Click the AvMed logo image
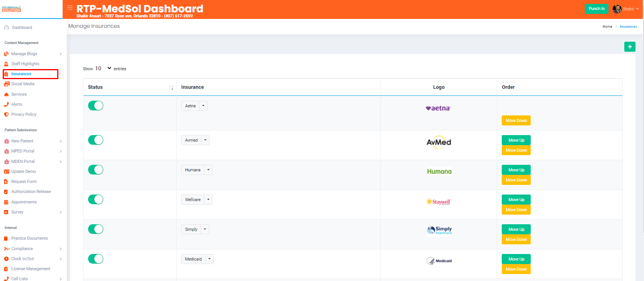 [439, 142]
